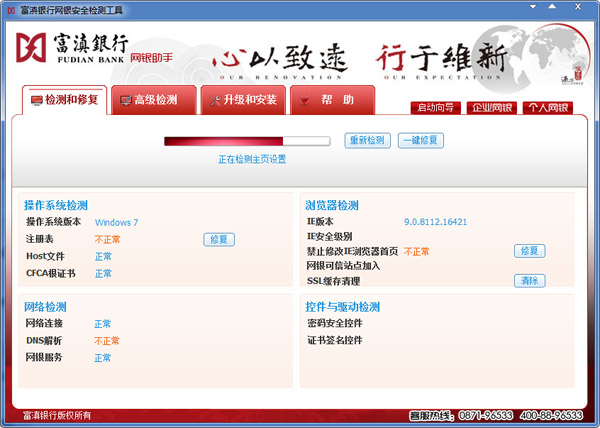The width and height of the screenshot is (600, 428).
Task: Click 修复 button beside 注册表
Action: 219,240
